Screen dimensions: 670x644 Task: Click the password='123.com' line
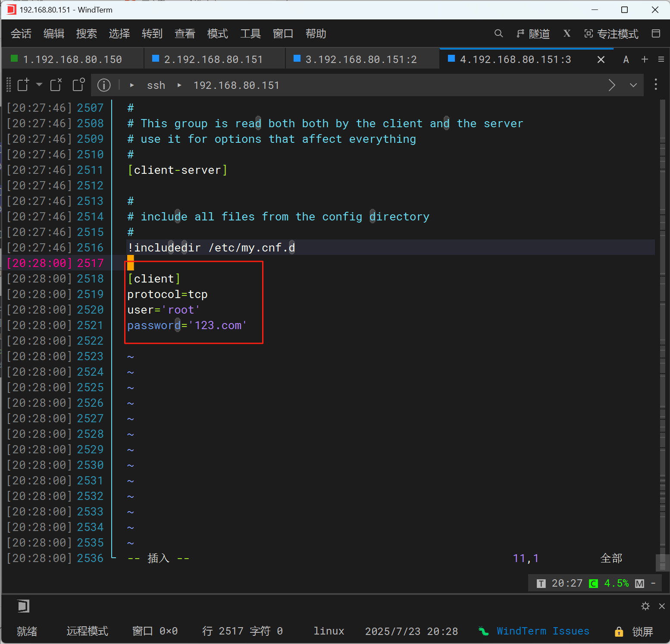point(187,325)
